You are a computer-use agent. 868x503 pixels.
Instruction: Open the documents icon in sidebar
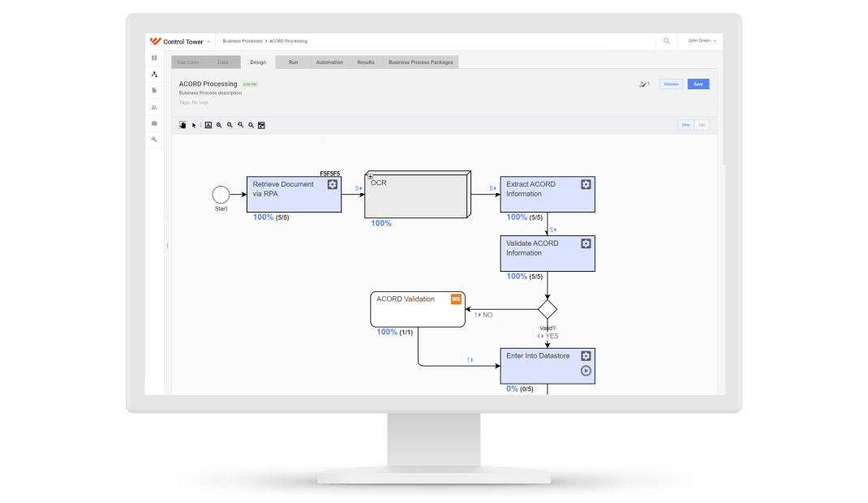(154, 90)
